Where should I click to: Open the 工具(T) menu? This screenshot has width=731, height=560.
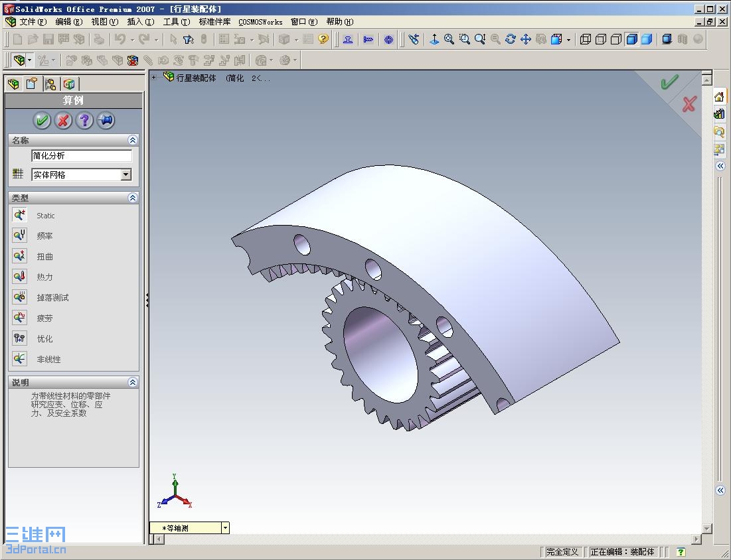pyautogui.click(x=177, y=22)
